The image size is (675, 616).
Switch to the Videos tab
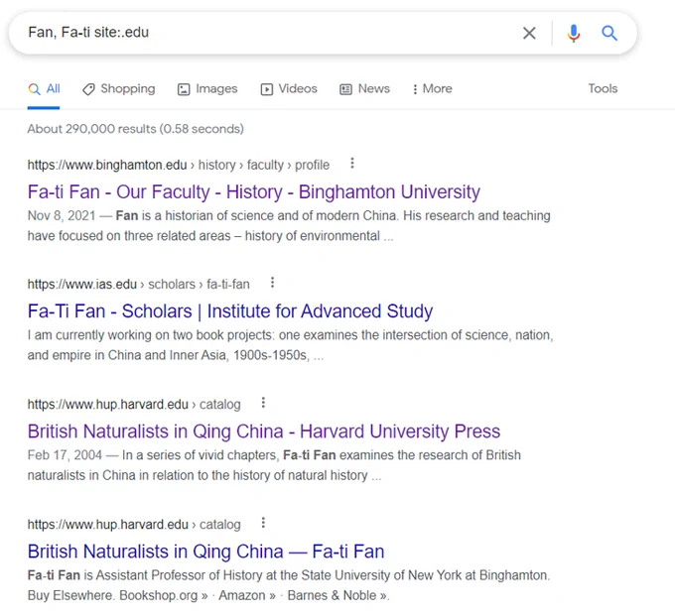289,89
